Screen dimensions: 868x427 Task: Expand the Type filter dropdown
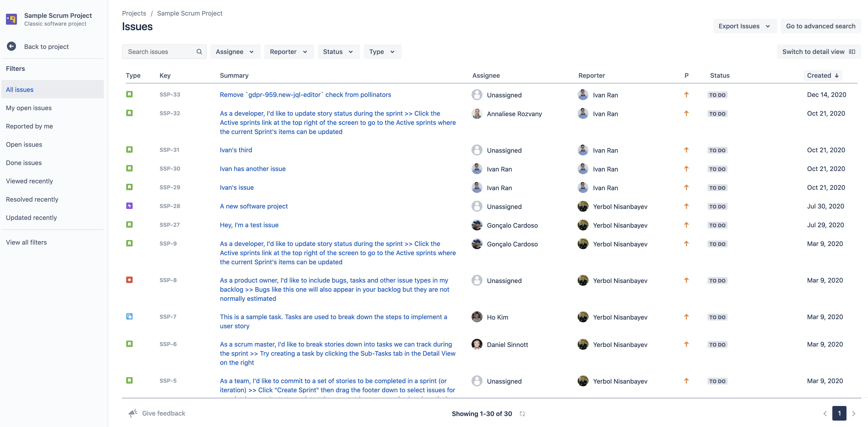(x=382, y=51)
